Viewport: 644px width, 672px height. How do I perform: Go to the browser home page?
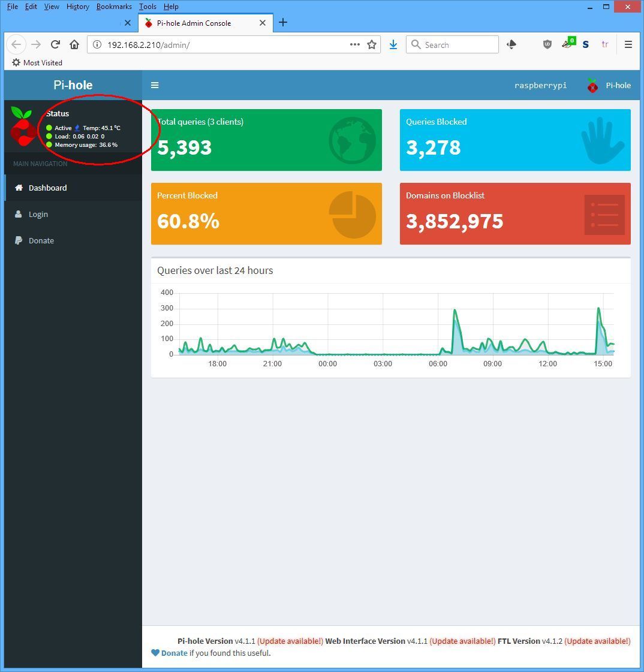(74, 44)
